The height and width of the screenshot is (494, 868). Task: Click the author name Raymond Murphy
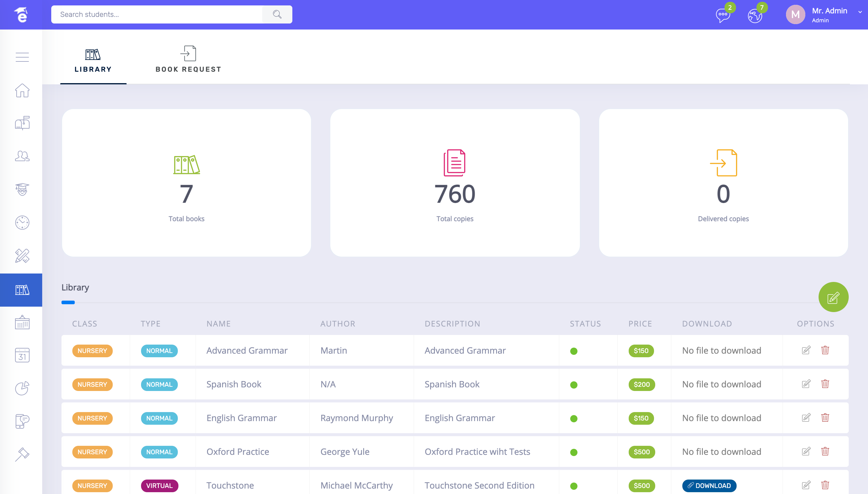(x=357, y=418)
